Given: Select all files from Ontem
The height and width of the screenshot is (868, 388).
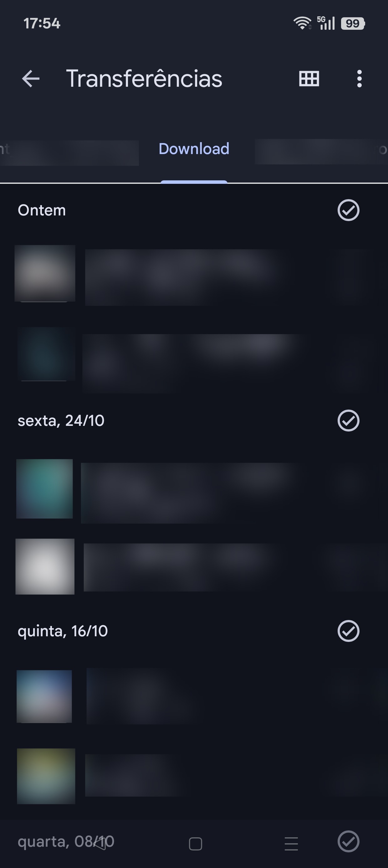Looking at the screenshot, I should click(x=348, y=210).
